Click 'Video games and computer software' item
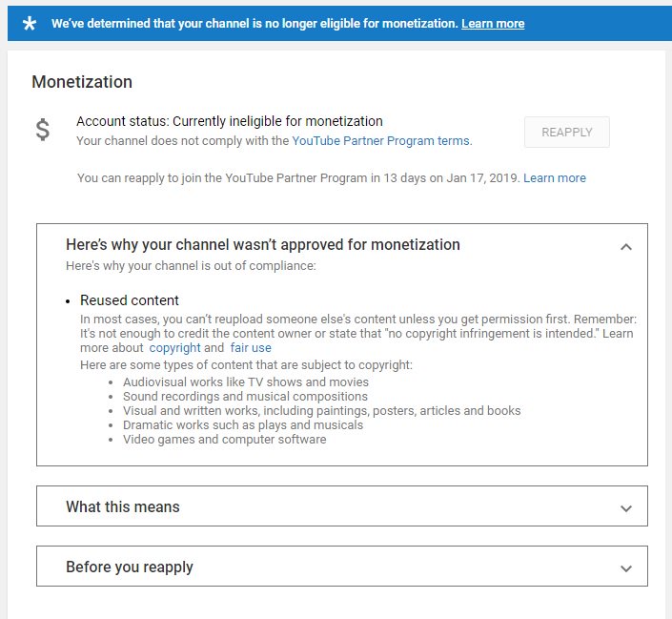Screen dimensions: 672x619 tap(225, 440)
